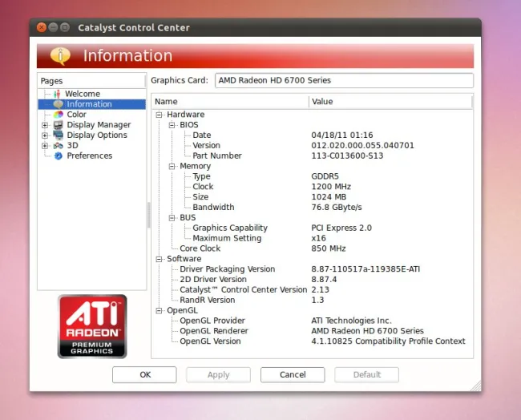
Task: Select Display Options in Pages
Action: [97, 135]
